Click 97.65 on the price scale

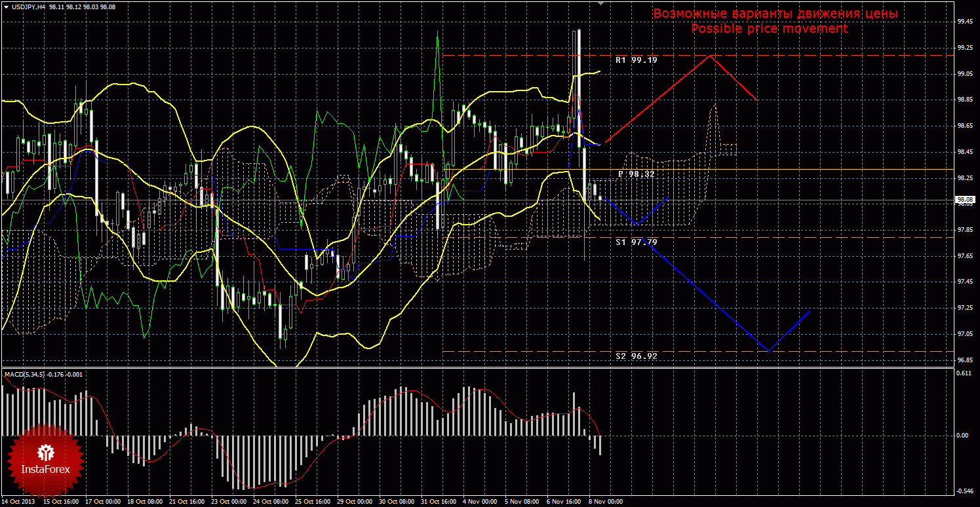click(x=965, y=255)
